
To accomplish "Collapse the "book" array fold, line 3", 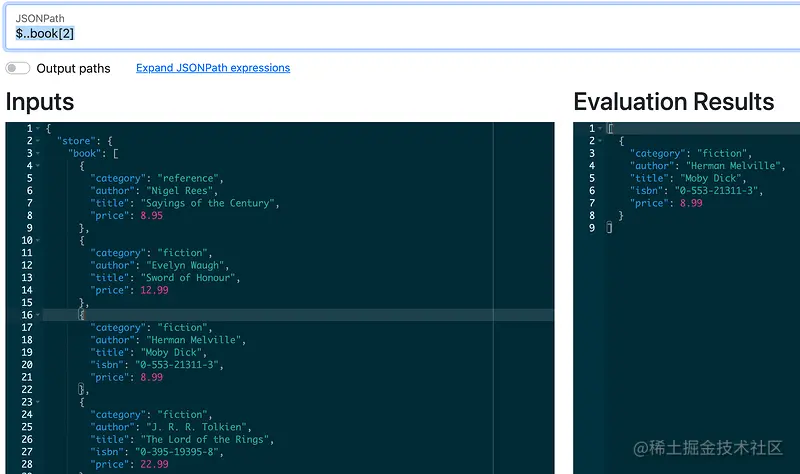I will tap(38, 154).
